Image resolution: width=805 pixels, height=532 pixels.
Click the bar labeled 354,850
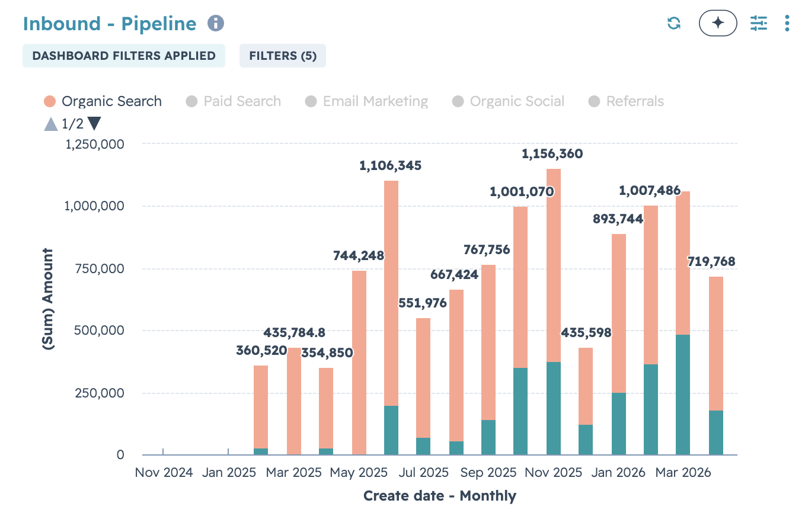click(x=326, y=411)
